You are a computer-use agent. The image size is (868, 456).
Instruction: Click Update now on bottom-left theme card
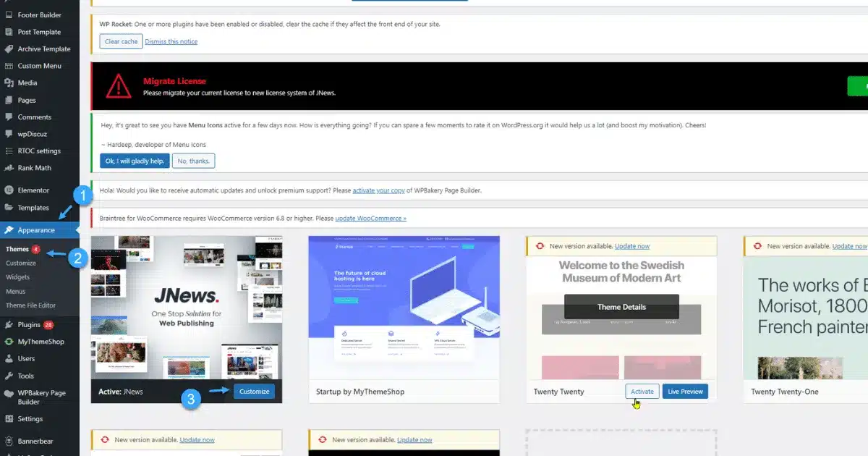(x=197, y=439)
